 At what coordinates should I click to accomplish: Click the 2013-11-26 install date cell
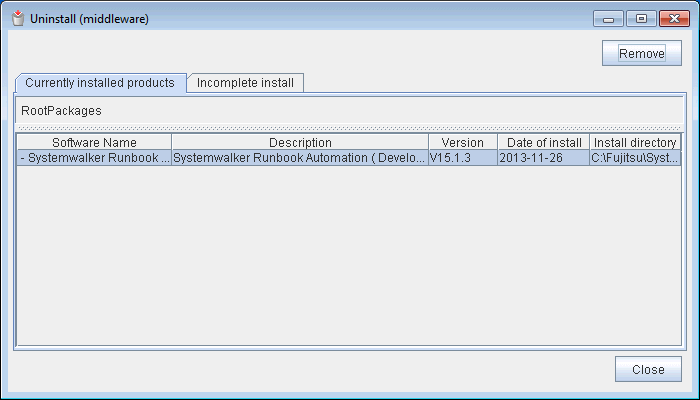pyautogui.click(x=544, y=158)
